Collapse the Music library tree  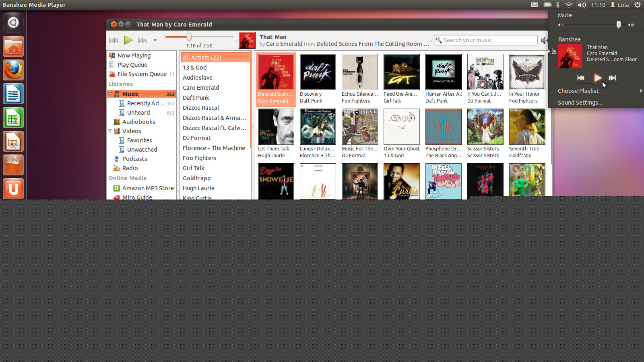(110, 94)
